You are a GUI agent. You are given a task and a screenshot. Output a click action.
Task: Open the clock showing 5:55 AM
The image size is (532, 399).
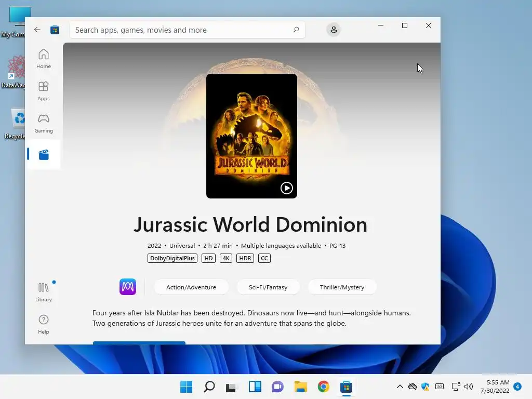(x=495, y=387)
